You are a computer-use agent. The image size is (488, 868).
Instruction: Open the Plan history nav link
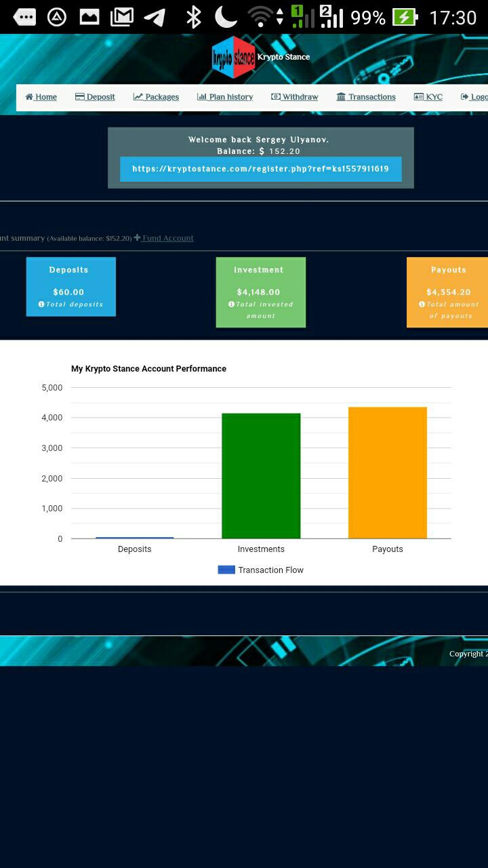pos(225,97)
